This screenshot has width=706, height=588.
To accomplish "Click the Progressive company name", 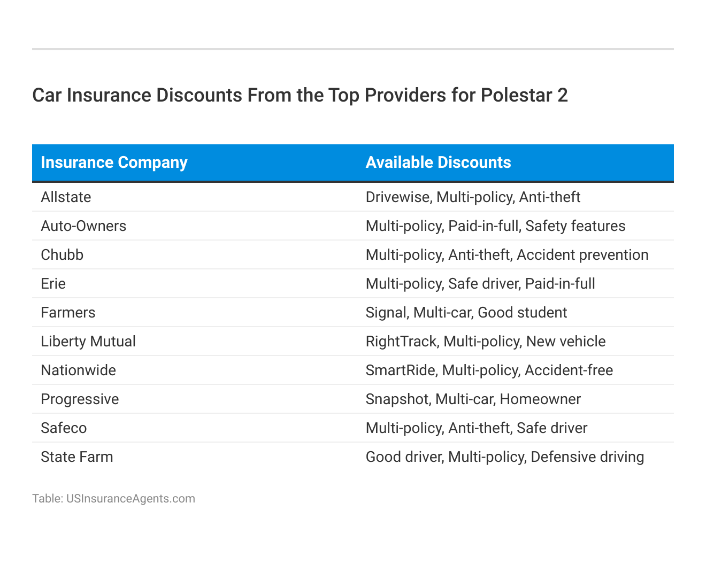I will 80,399.
